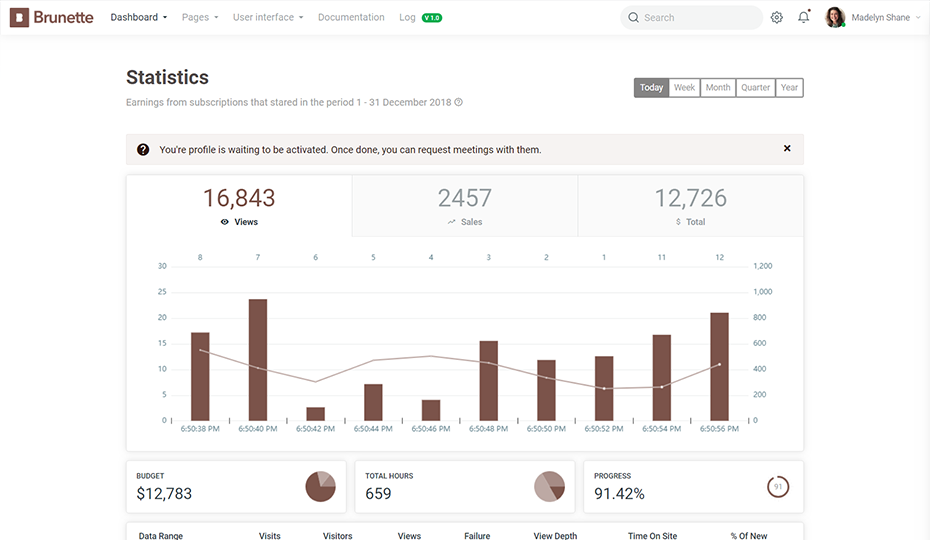Click the help icon after December 2018
The width and height of the screenshot is (930, 540).
[458, 102]
